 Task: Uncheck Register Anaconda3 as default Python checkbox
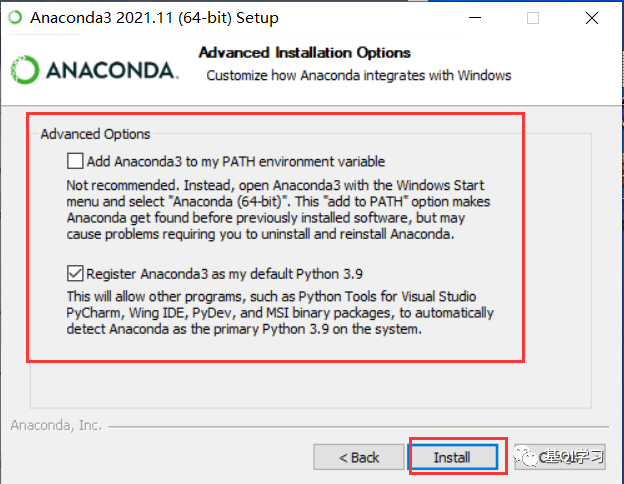[x=75, y=273]
